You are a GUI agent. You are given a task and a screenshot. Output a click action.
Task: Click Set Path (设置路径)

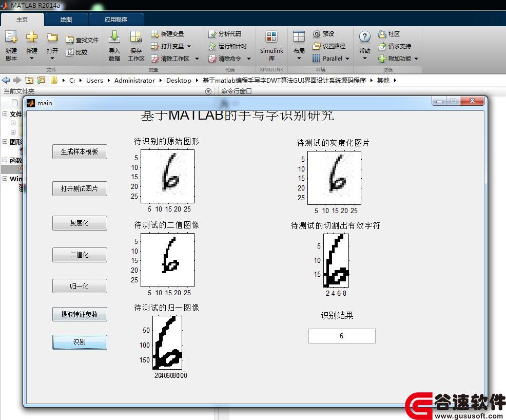click(x=329, y=46)
